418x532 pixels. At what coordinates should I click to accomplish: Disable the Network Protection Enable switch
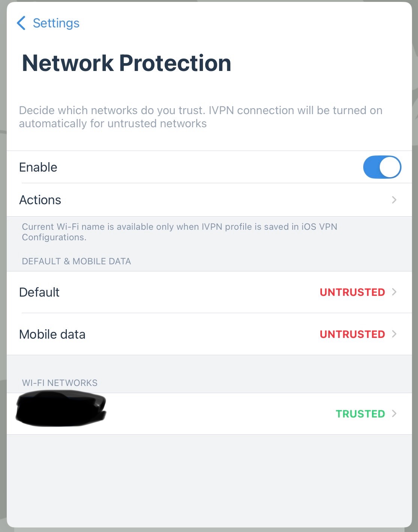(382, 167)
